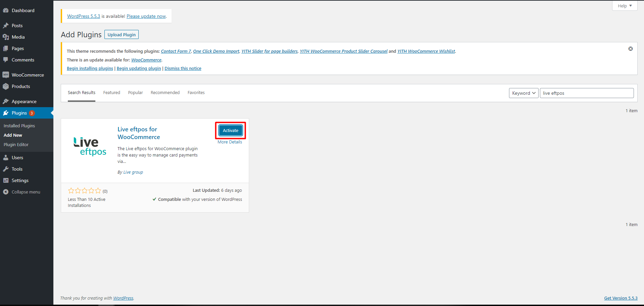
Task: Click the Users person icon
Action: (6, 158)
